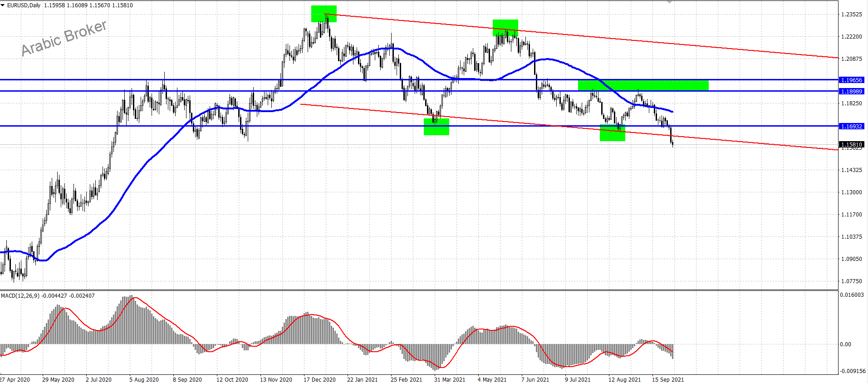The height and width of the screenshot is (388, 868).
Task: Click the 15 Sep 2021 date label
Action: point(668,379)
